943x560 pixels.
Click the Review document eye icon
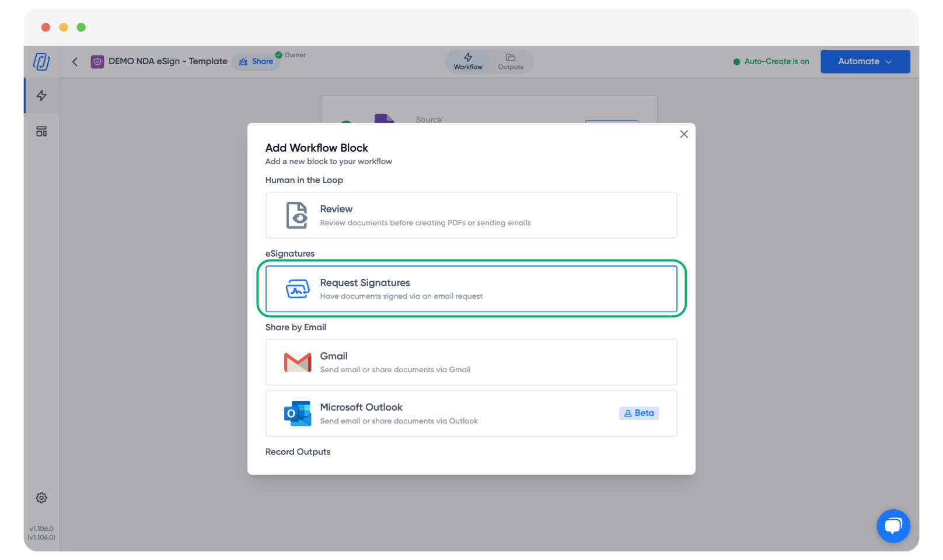click(297, 215)
